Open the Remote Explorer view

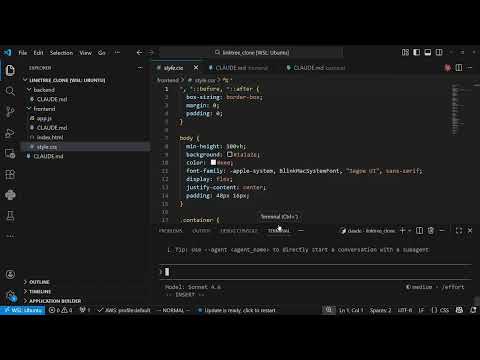point(10,154)
